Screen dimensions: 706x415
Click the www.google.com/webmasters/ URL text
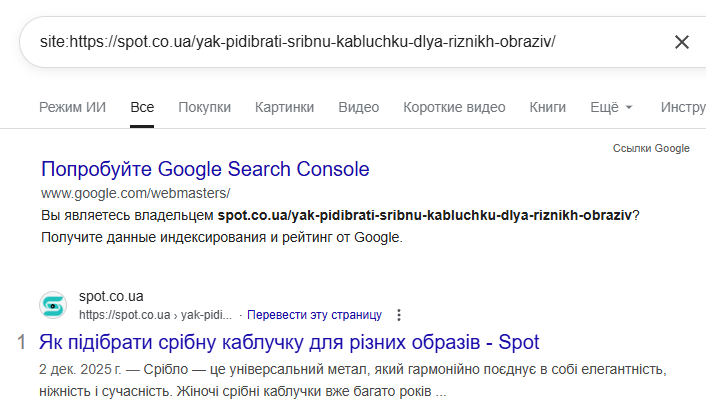tap(135, 192)
